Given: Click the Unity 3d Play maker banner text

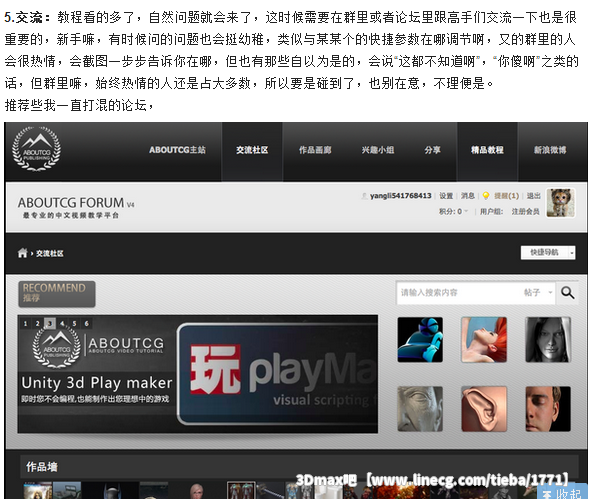Looking at the screenshot, I should tap(97, 383).
